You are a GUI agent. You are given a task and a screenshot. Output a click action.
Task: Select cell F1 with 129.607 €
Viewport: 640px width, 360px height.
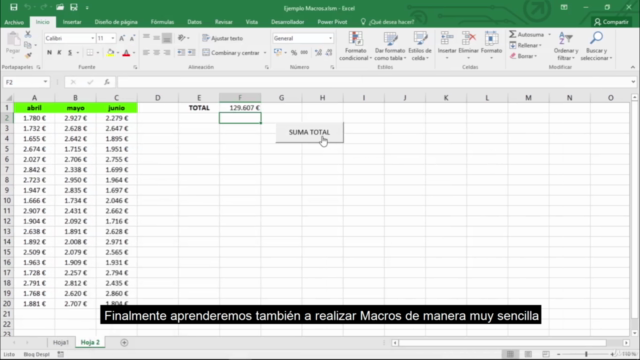click(x=240, y=108)
